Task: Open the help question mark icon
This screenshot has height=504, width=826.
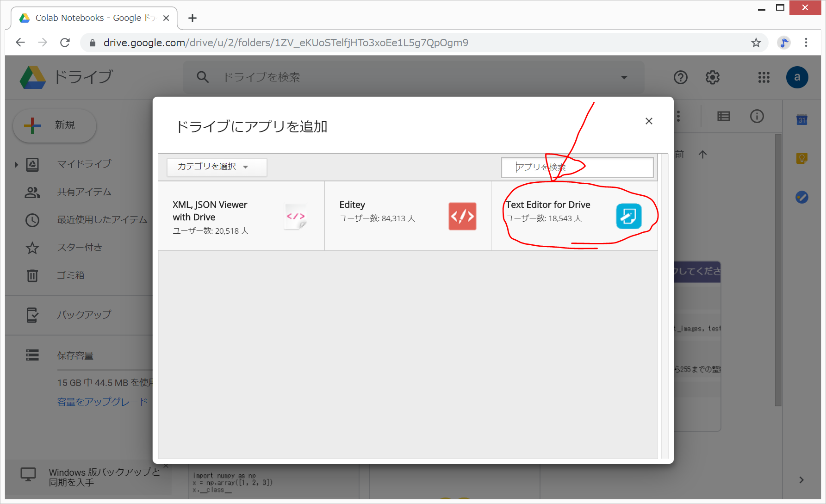Action: click(680, 77)
